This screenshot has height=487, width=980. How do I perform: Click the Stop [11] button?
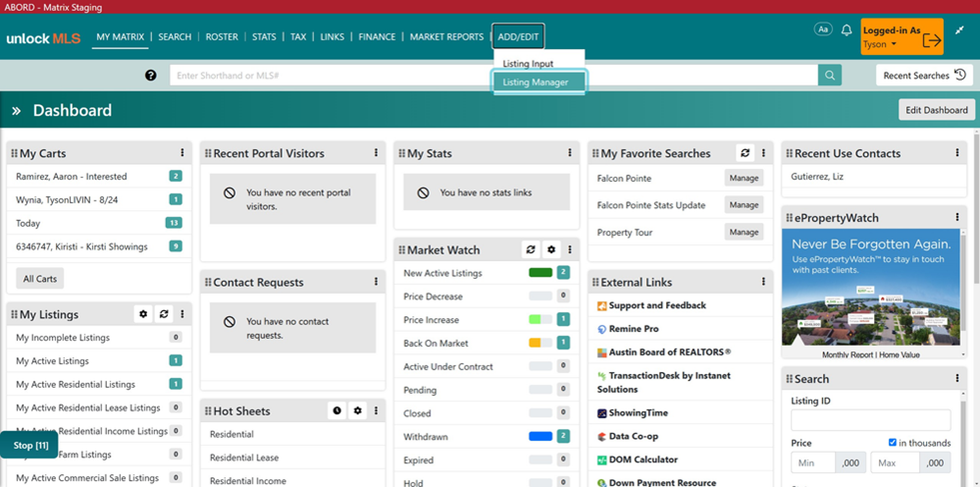click(x=29, y=446)
